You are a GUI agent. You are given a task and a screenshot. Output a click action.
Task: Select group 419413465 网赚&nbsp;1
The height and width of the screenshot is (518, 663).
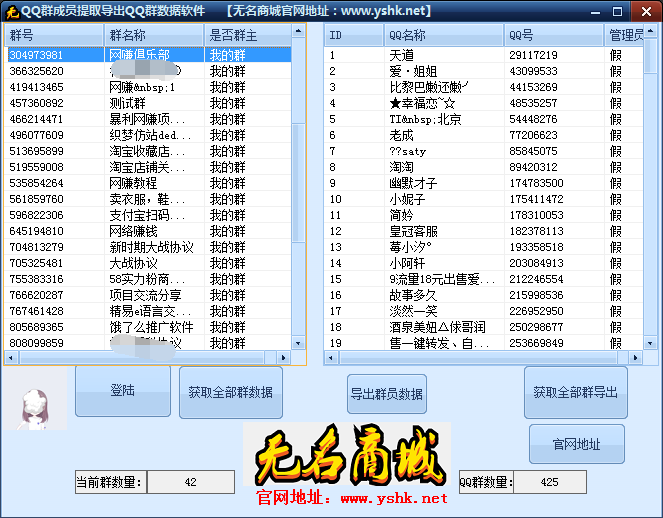click(148, 87)
